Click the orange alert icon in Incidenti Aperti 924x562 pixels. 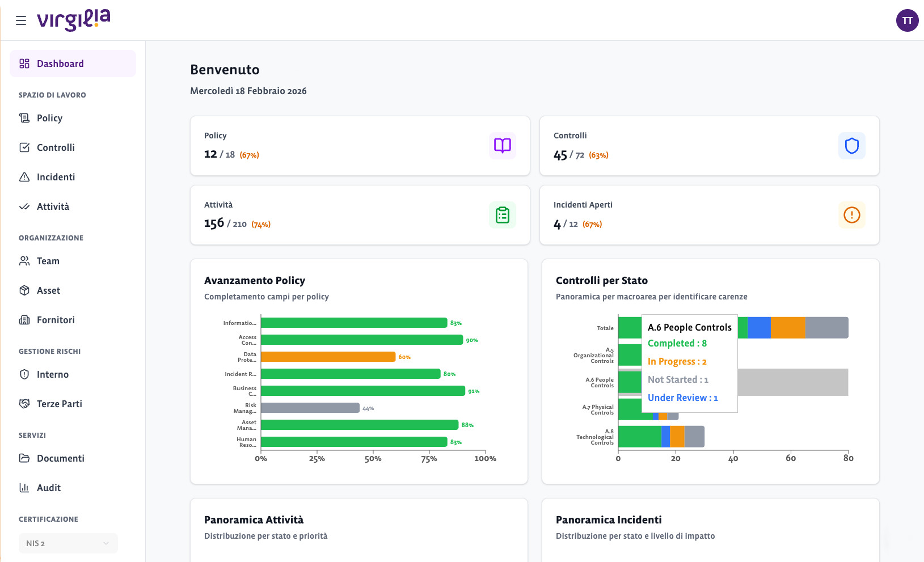click(851, 215)
